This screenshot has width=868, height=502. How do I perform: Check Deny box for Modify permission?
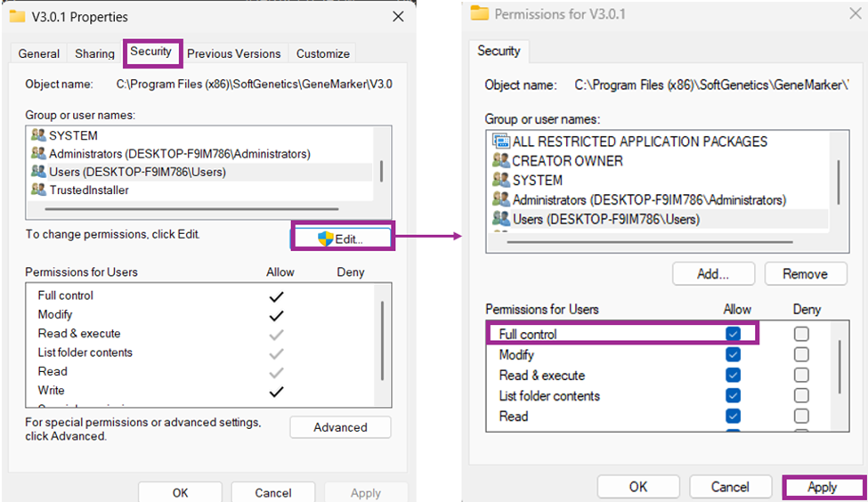[x=801, y=354]
